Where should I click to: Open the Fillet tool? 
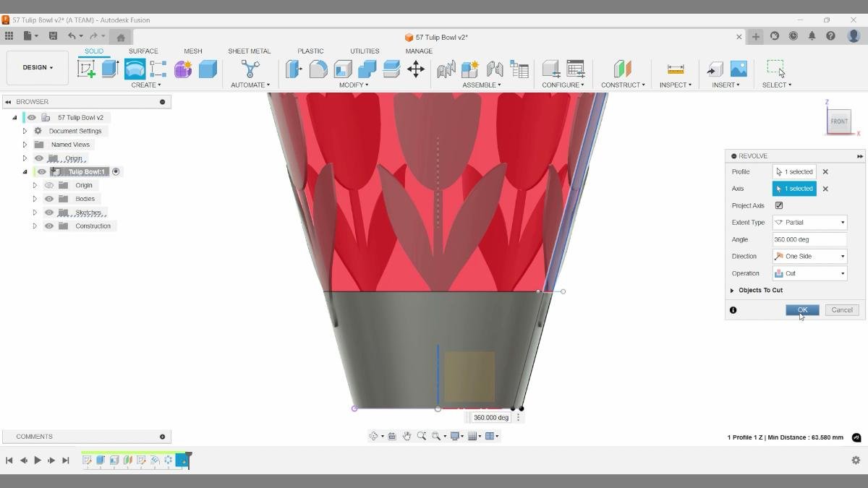pyautogui.click(x=316, y=69)
